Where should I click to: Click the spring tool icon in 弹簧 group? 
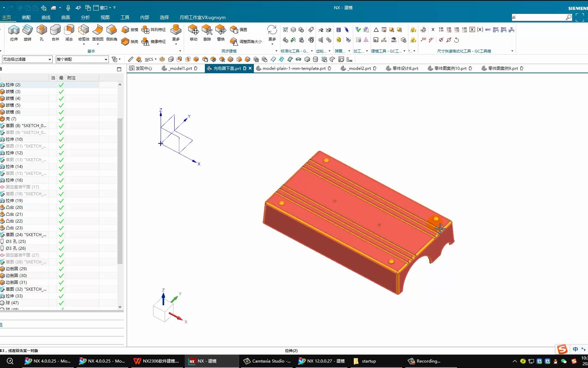tap(339, 30)
